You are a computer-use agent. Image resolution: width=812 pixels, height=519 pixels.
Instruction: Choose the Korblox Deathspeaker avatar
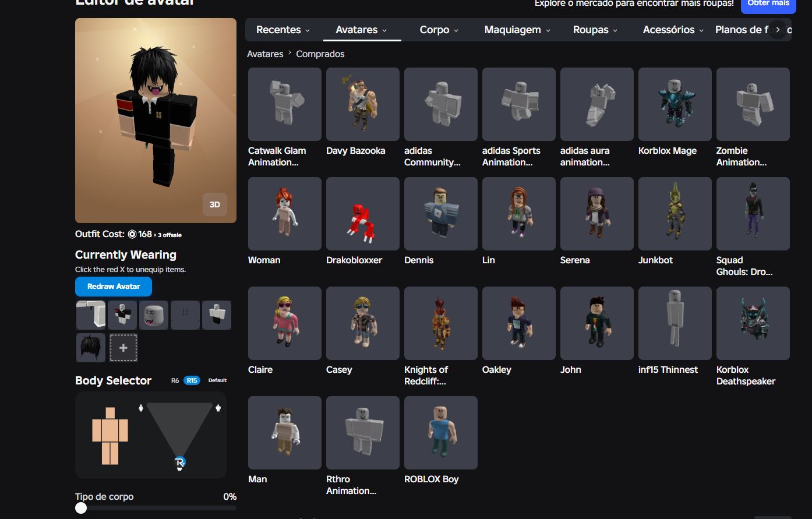tap(753, 323)
